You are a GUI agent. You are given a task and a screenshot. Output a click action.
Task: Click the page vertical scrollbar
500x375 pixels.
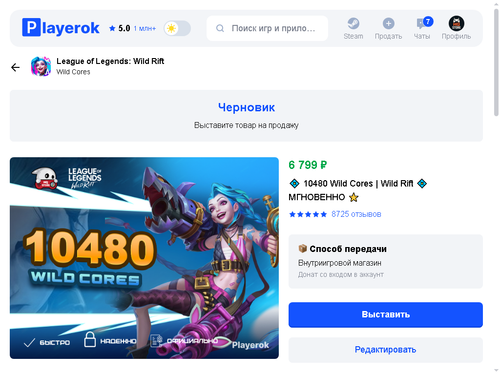(496, 63)
